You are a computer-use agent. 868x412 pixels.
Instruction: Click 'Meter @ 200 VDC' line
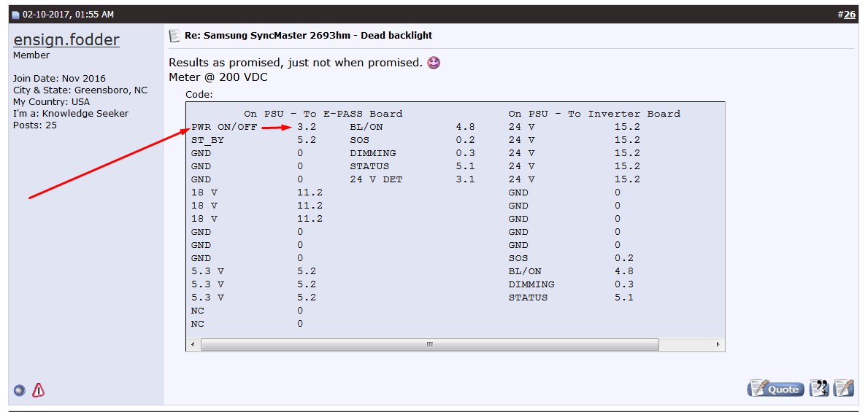218,77
